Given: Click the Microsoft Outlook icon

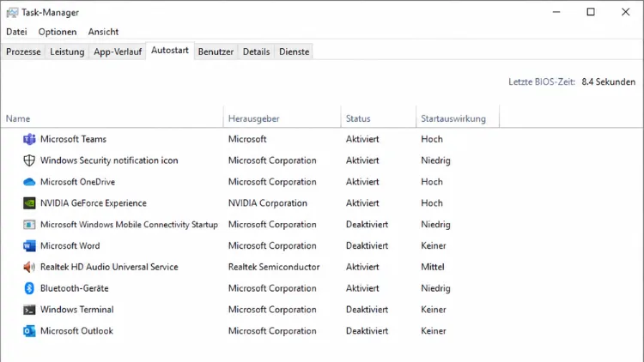Looking at the screenshot, I should pos(29,331).
